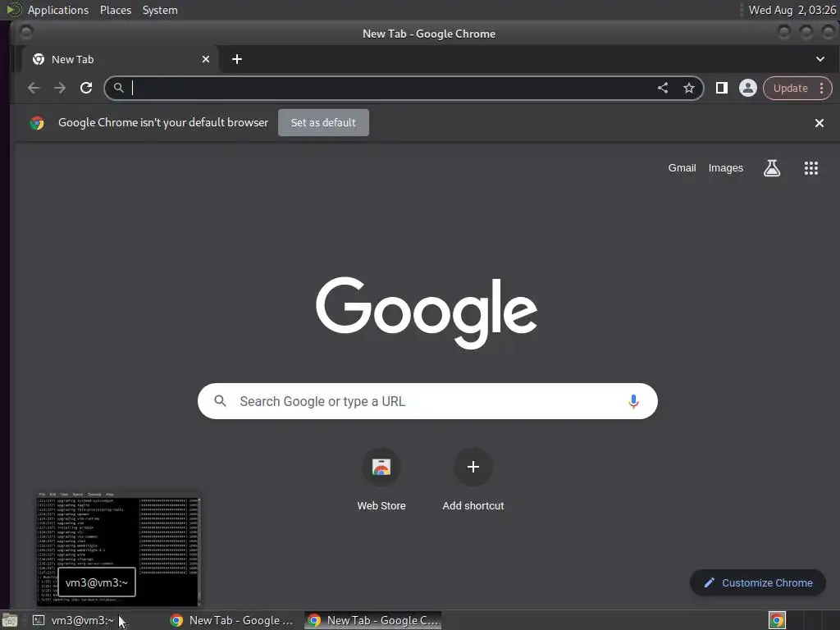840x630 pixels.
Task: Close the New Tab tab
Action: [x=206, y=59]
